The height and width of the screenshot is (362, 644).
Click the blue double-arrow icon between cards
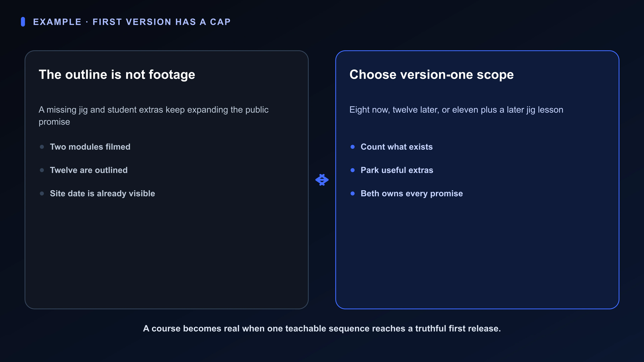tap(322, 180)
